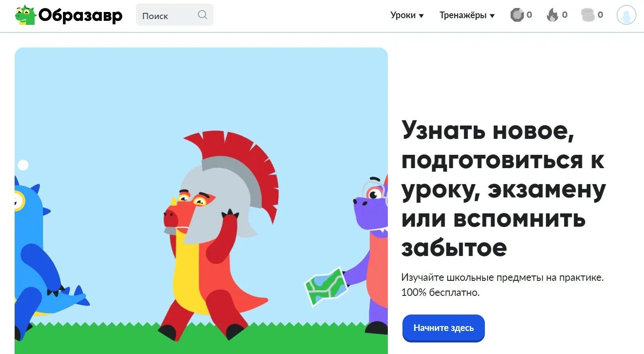Screen dimensions: 644x354
Task: Click the green dinosaur logo icon
Action: coord(25,15)
